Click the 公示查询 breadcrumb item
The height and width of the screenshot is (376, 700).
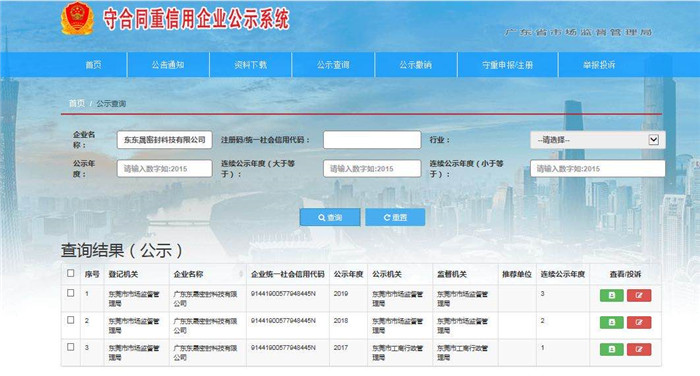coord(111,104)
